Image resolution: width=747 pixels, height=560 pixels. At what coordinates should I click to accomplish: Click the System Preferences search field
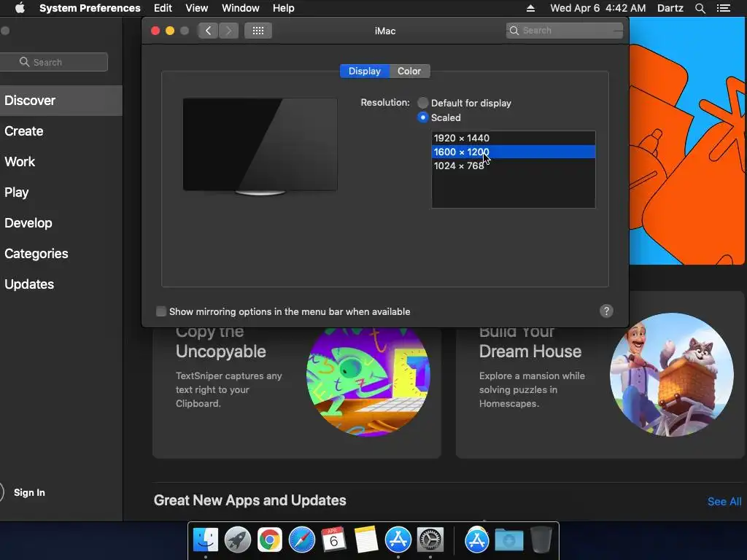tap(564, 31)
